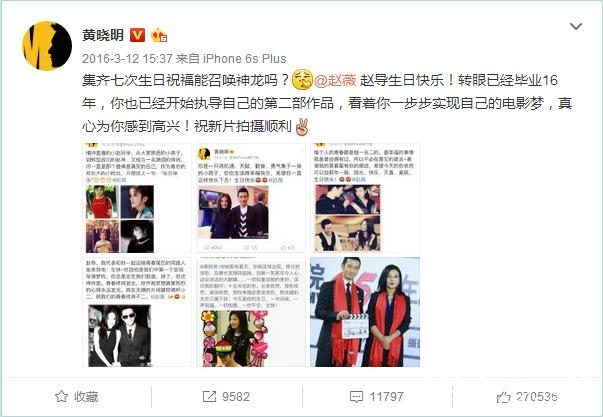603x417 pixels.
Task: Click the @赵薇 mention link
Action: pyautogui.click(x=335, y=80)
